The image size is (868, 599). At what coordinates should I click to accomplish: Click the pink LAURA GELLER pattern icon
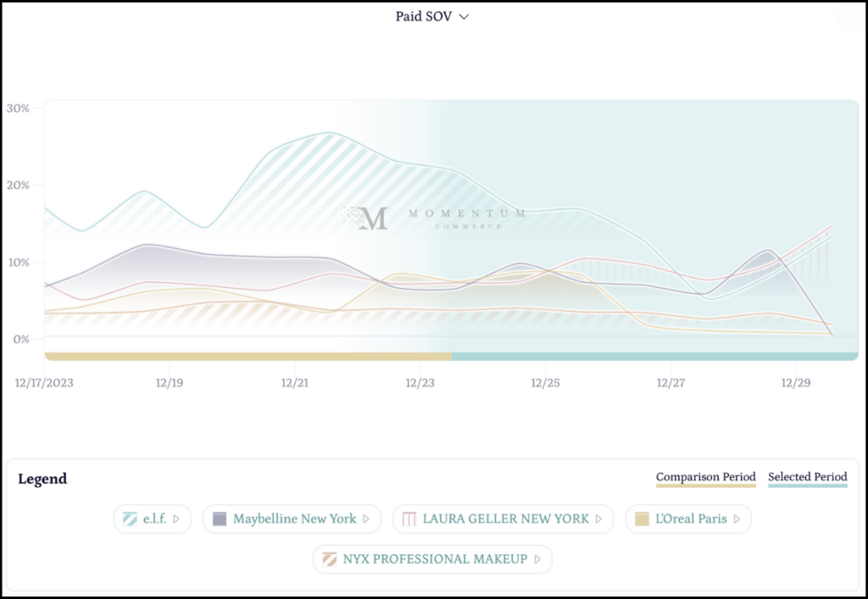(x=409, y=519)
